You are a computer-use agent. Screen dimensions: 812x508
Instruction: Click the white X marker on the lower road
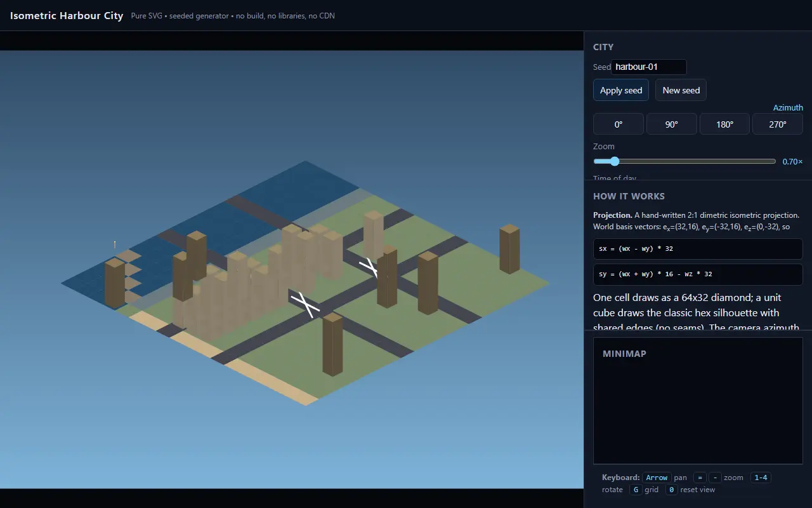click(x=305, y=304)
